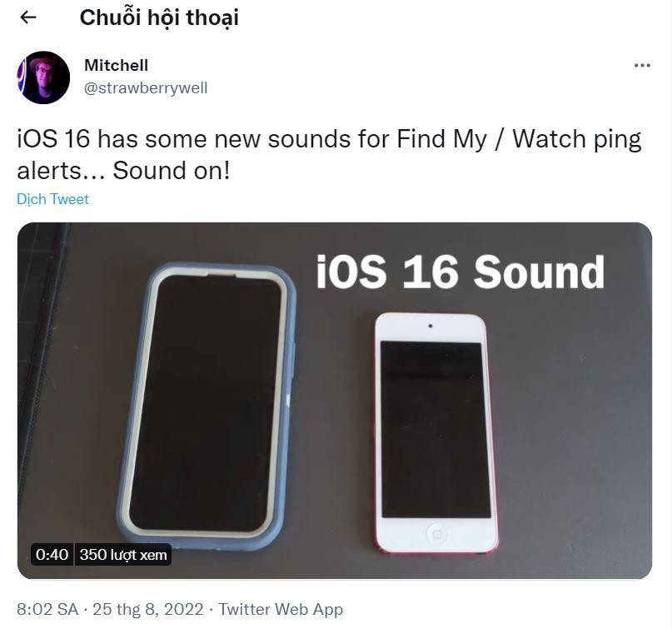Click the white iPod touch in the video

pos(436,433)
